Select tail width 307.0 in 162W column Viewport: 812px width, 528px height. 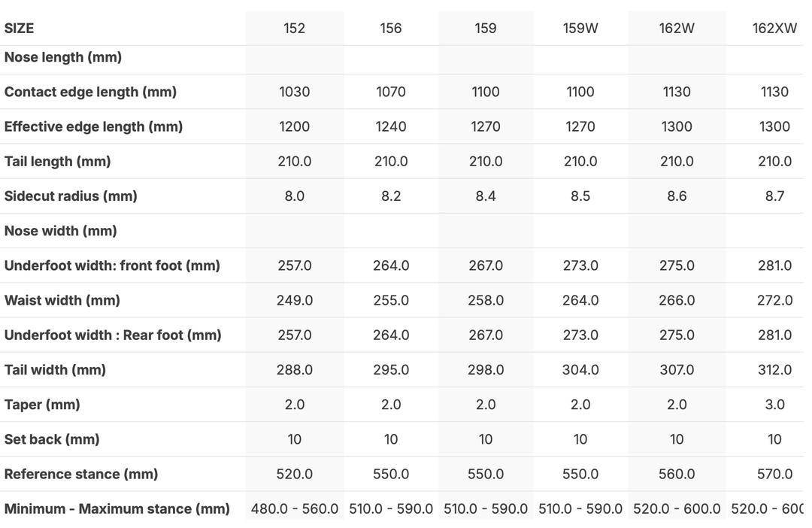point(677,370)
